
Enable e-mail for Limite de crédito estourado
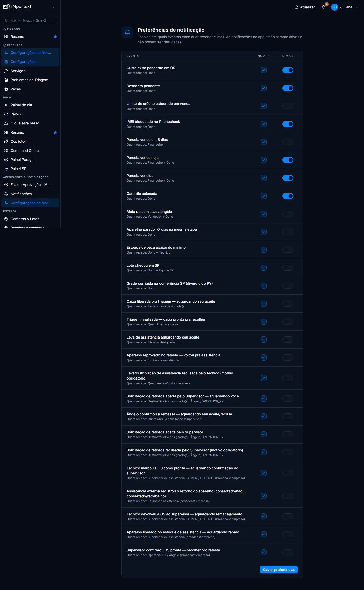(288, 106)
